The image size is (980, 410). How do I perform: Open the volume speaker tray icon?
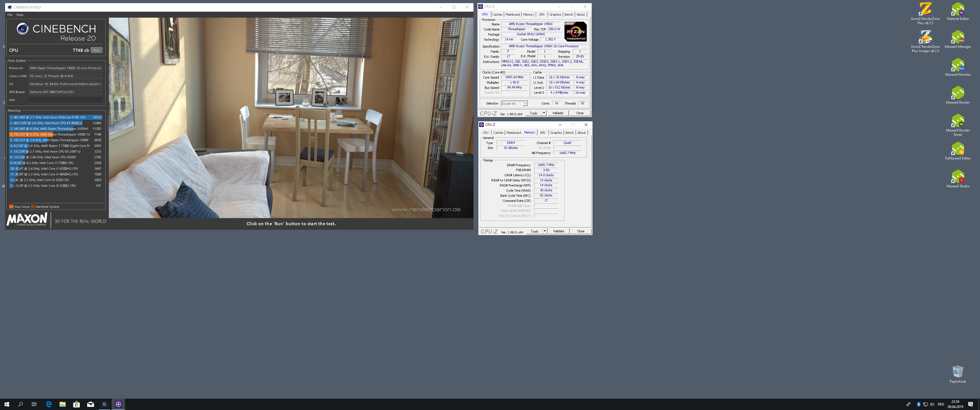pyautogui.click(x=932, y=404)
